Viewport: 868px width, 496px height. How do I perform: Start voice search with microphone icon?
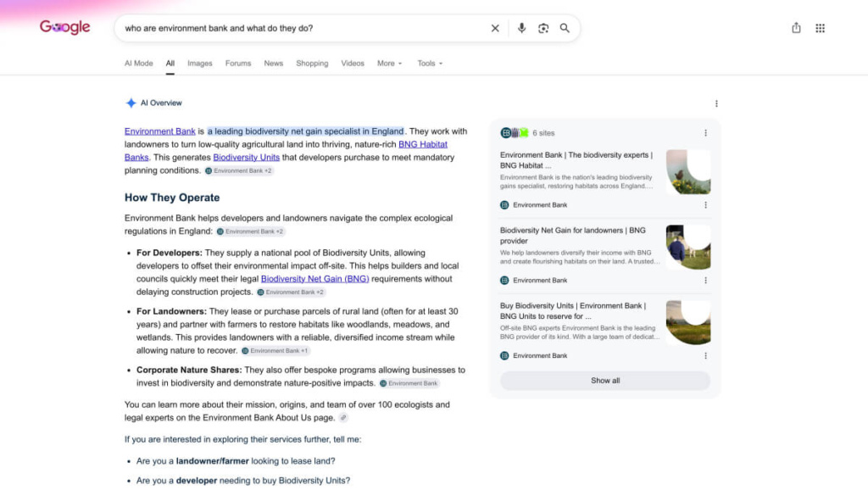tap(521, 28)
